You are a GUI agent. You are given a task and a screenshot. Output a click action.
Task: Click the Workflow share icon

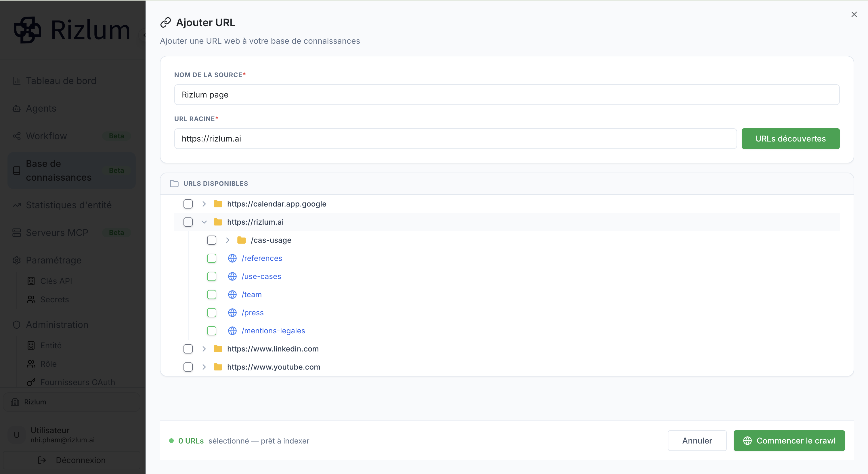(16, 136)
